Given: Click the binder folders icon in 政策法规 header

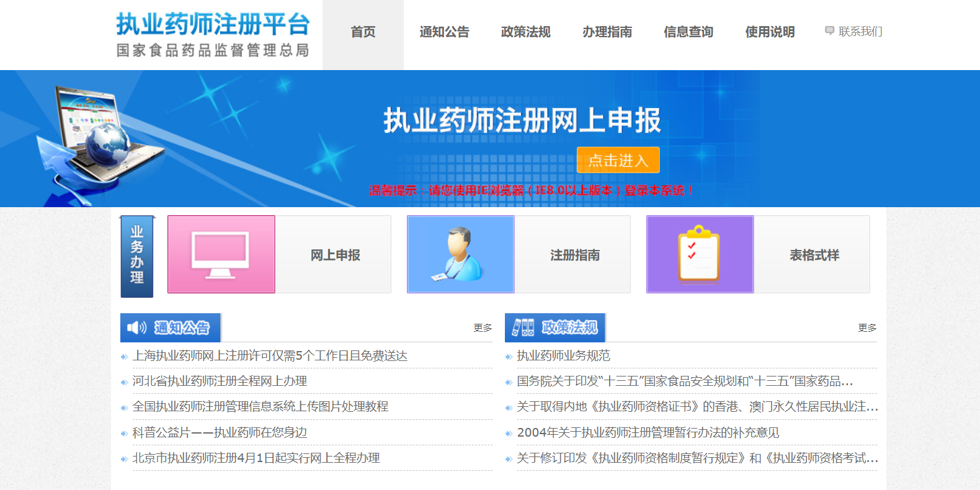Looking at the screenshot, I should [523, 327].
